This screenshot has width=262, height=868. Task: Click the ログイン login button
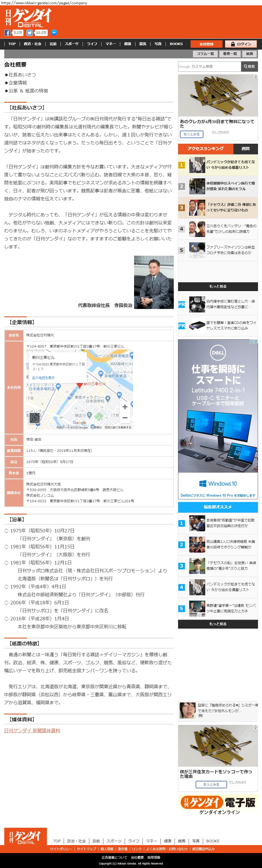(x=241, y=44)
